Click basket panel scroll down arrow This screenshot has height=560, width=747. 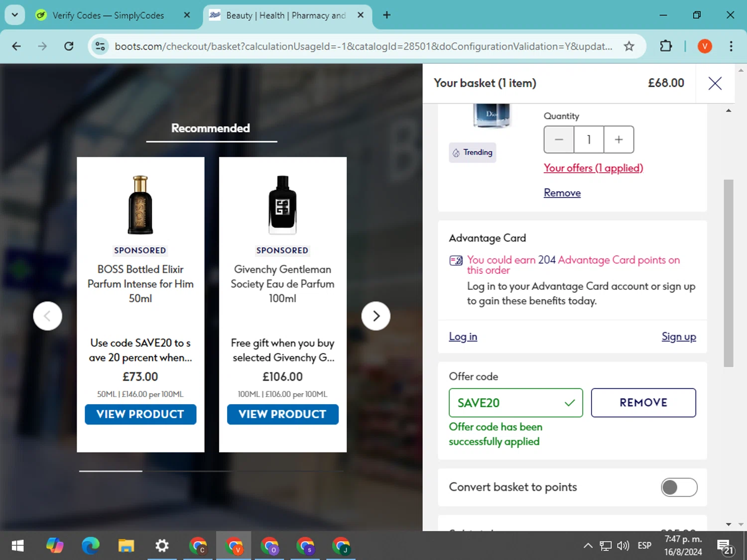point(729,524)
